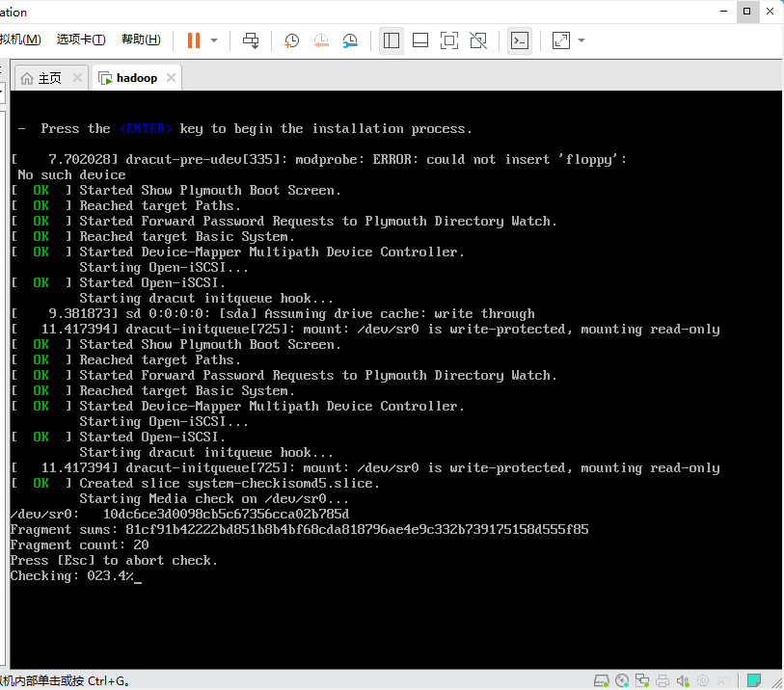The width and height of the screenshot is (784, 690).
Task: Send Ctrl+Alt+Del to the virtual machine
Action: (251, 40)
